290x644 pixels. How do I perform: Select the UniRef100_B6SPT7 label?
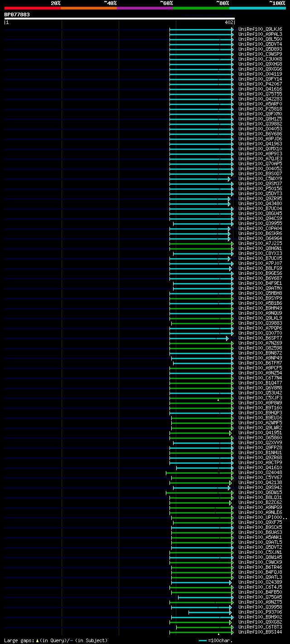[x=260, y=338]
